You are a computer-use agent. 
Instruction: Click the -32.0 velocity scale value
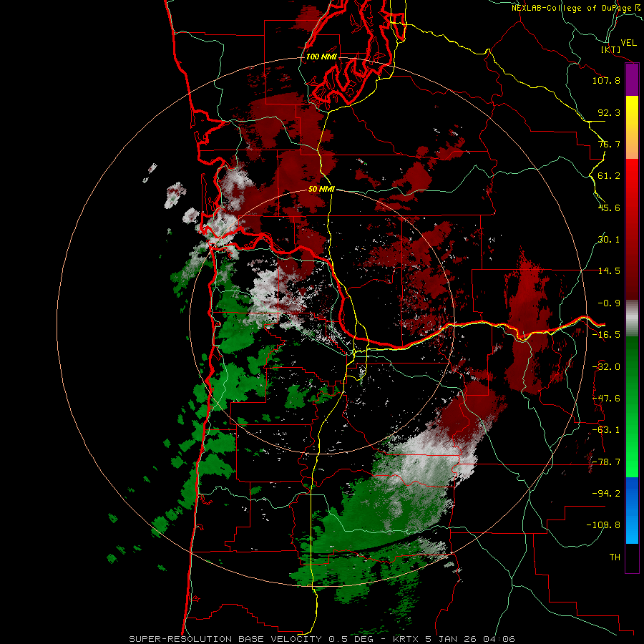coord(606,367)
